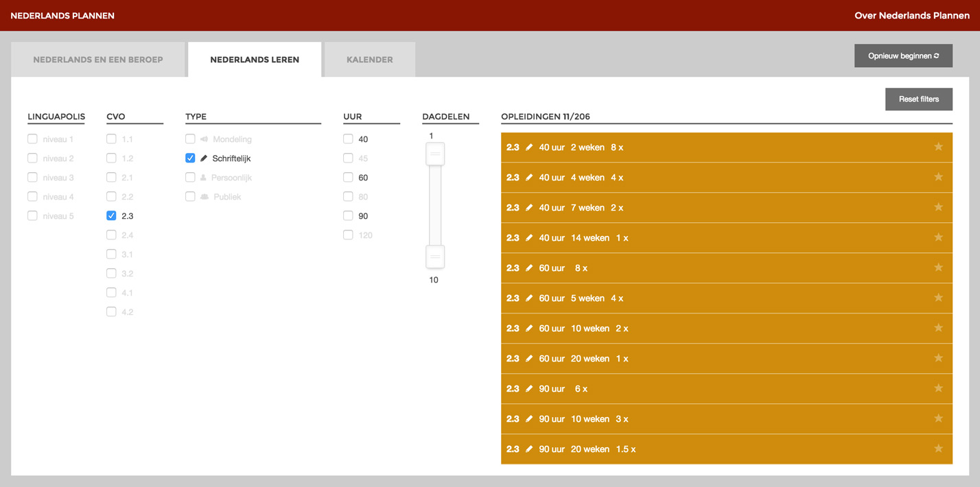Click the lower Dagdelen slider handle
Viewport: 980px width, 487px height.
point(435,257)
